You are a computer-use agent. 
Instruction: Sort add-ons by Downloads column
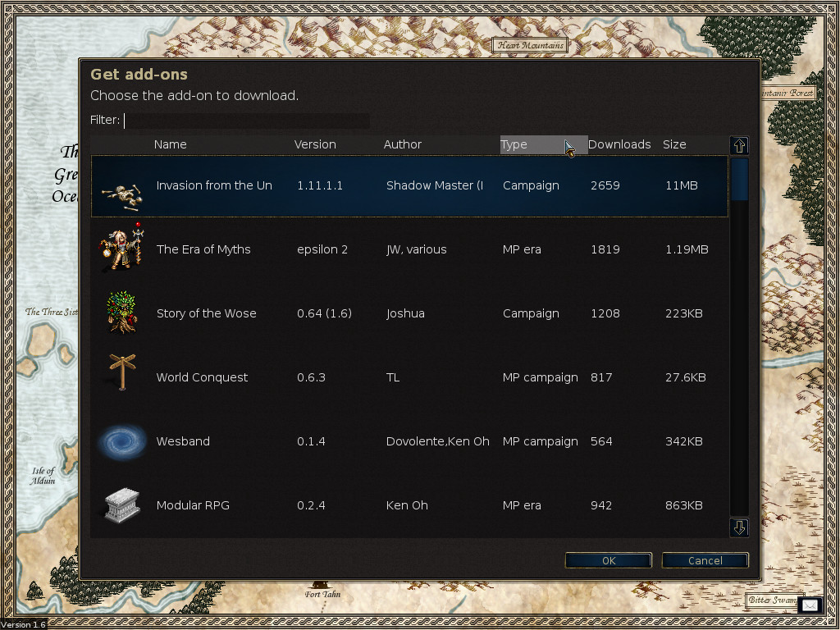tap(619, 144)
